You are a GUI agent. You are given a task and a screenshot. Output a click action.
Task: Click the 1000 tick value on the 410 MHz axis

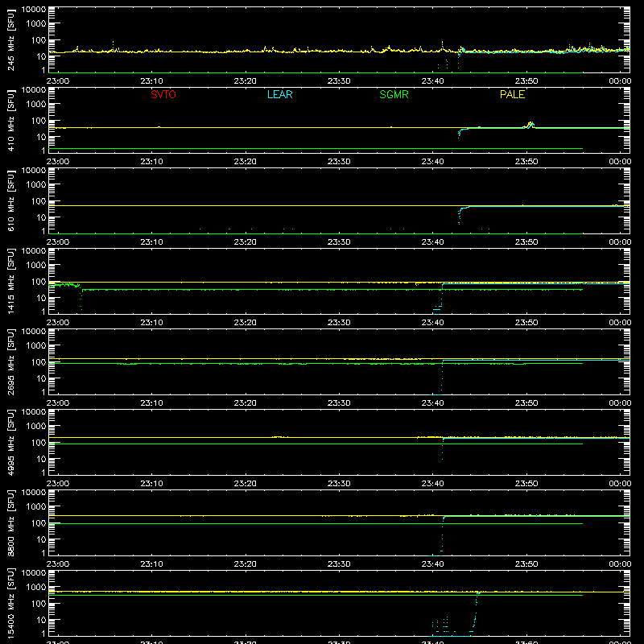tap(36, 105)
